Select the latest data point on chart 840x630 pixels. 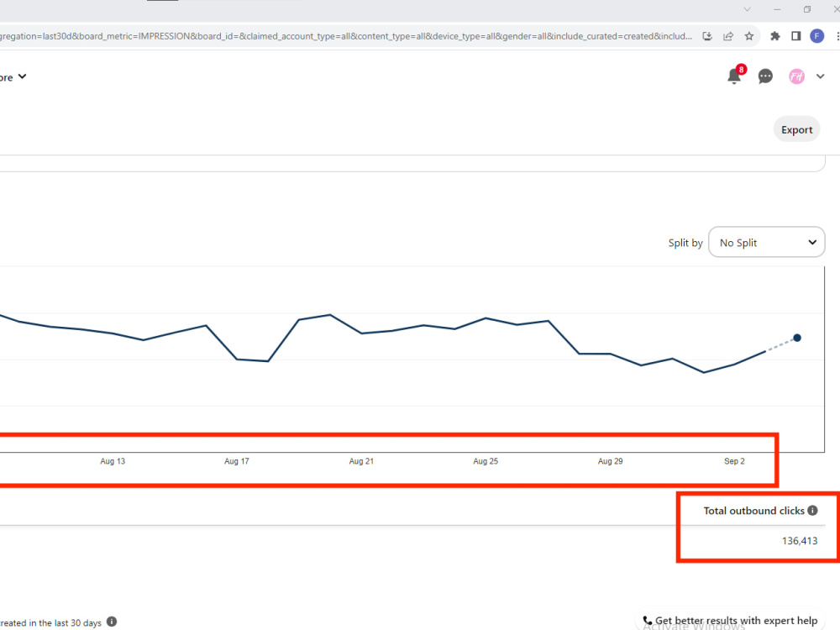pyautogui.click(x=797, y=338)
